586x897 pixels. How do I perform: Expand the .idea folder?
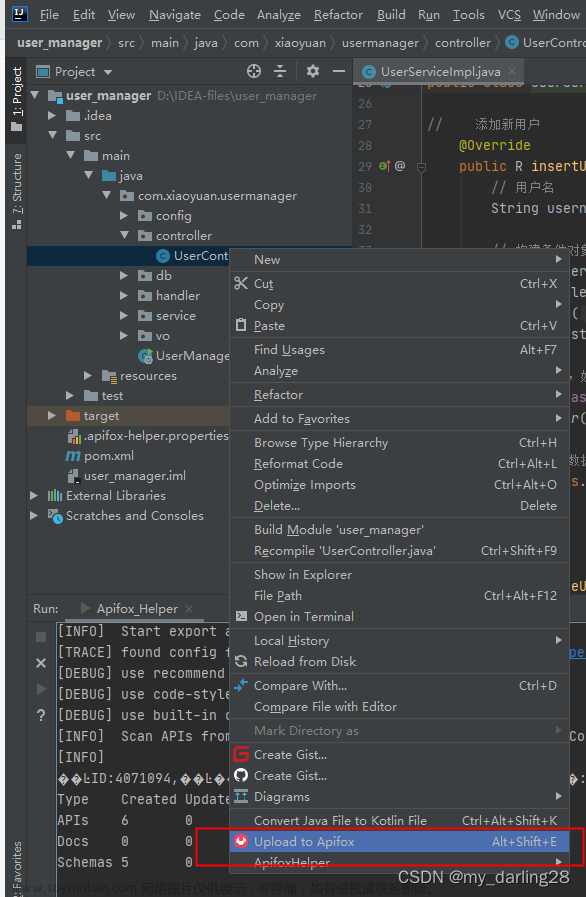[52, 116]
